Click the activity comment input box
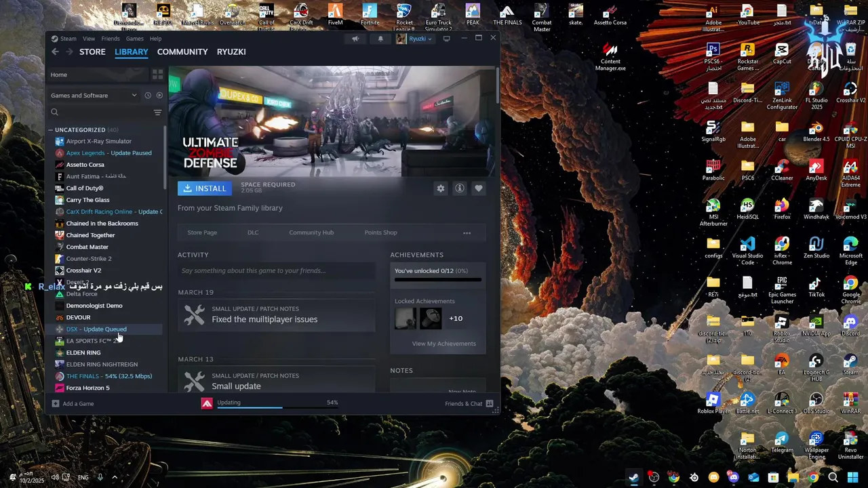Viewport: 868px width, 488px height. (x=277, y=270)
